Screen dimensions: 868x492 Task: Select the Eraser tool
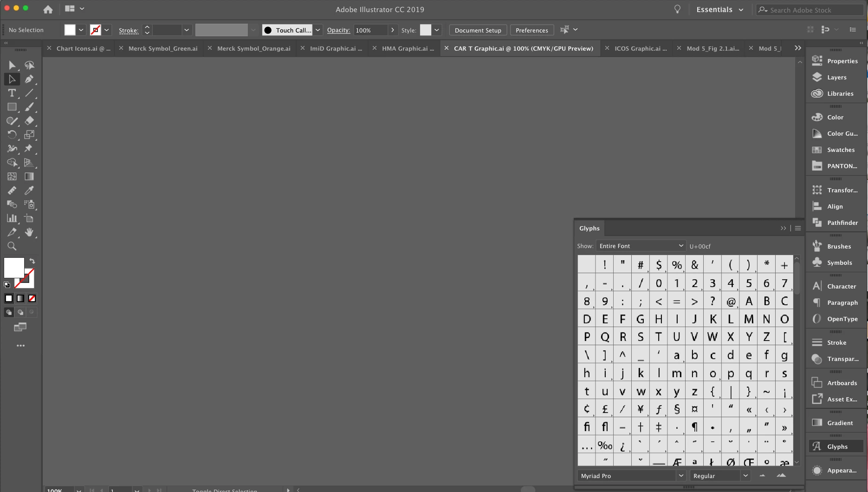(x=29, y=121)
